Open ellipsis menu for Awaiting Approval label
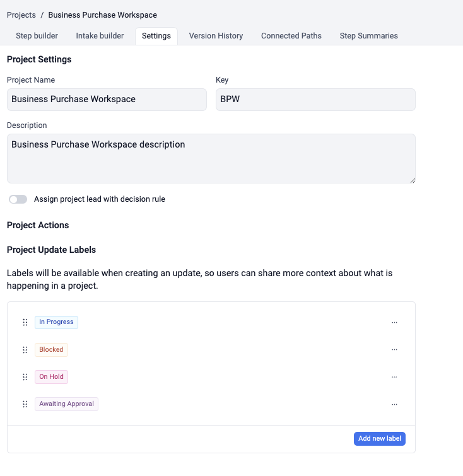Image resolution: width=463 pixels, height=476 pixels. (x=394, y=404)
